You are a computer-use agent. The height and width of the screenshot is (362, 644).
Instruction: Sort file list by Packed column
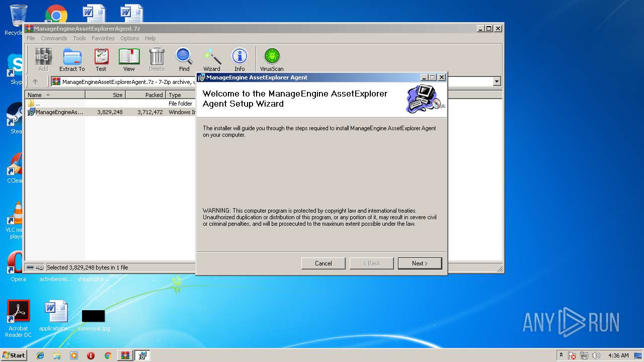tap(146, 95)
